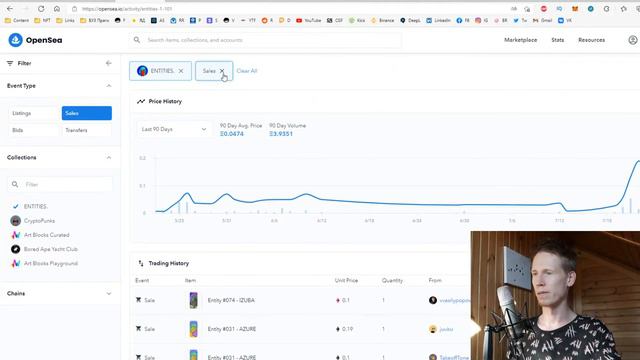
Task: Toggle the Transfers event type
Action: click(x=87, y=130)
